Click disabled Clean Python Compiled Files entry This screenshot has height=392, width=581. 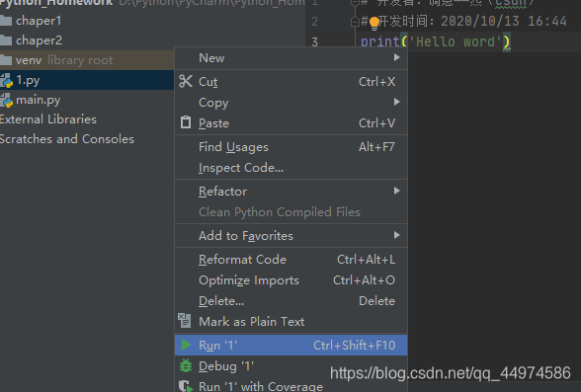coord(290,212)
